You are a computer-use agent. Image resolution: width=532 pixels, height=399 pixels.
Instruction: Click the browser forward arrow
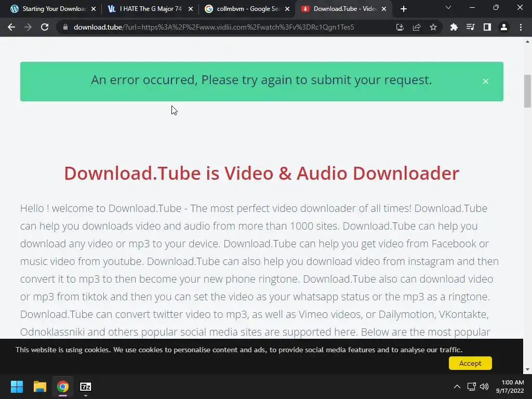click(28, 27)
